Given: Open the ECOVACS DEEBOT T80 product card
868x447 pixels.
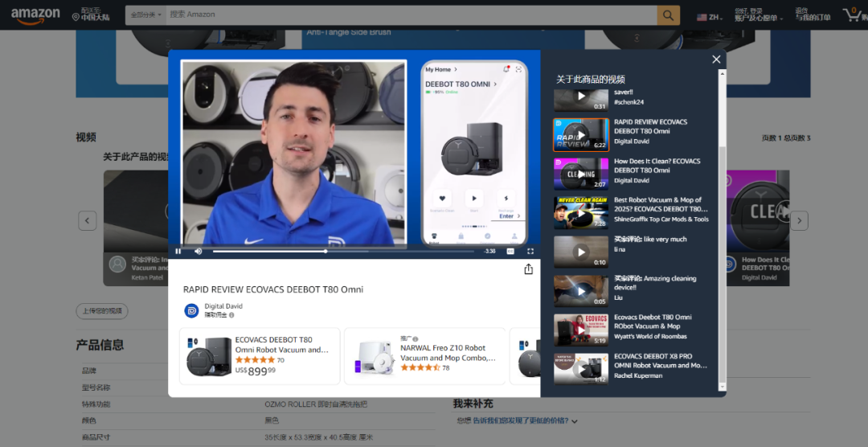Looking at the screenshot, I should tap(260, 356).
